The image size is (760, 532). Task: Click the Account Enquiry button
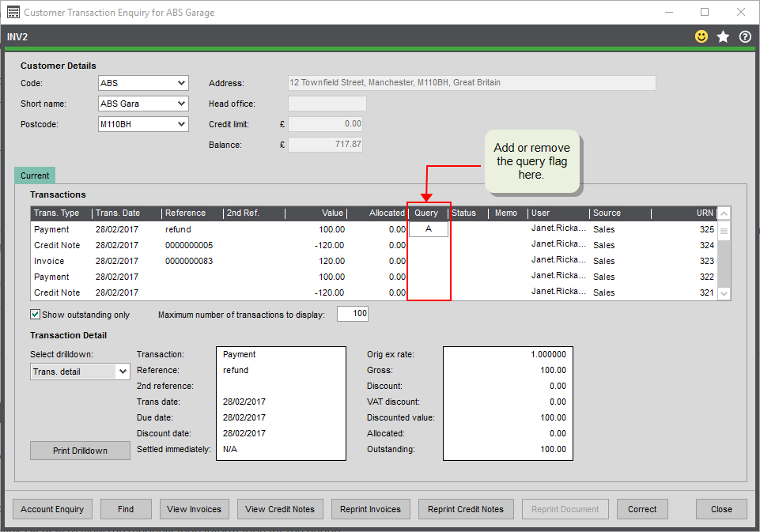(52, 509)
